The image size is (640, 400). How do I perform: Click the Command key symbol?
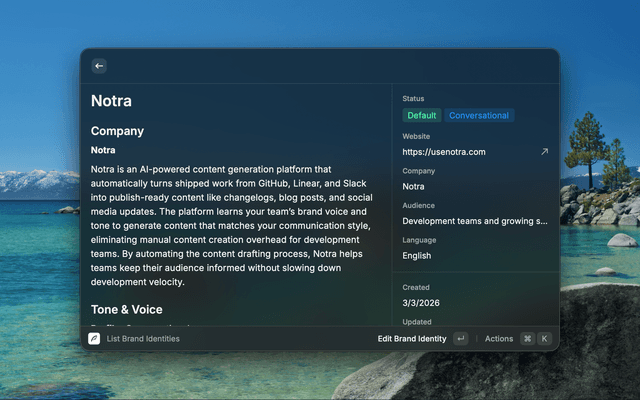(x=527, y=339)
